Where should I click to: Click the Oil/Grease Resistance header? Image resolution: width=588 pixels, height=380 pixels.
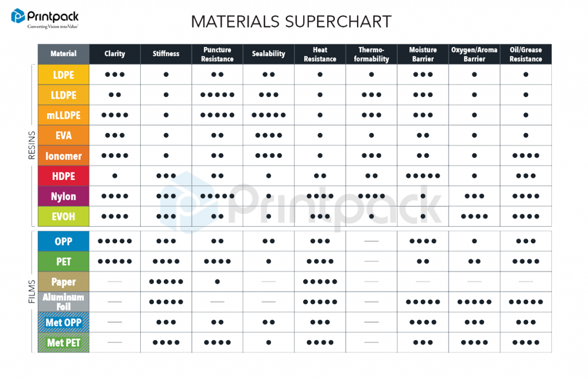coord(526,54)
